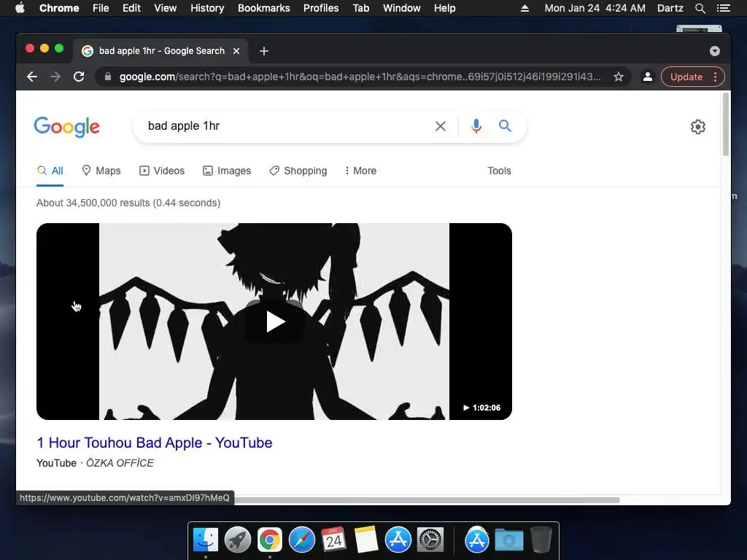Close the bad apple 1hr tab

236,51
